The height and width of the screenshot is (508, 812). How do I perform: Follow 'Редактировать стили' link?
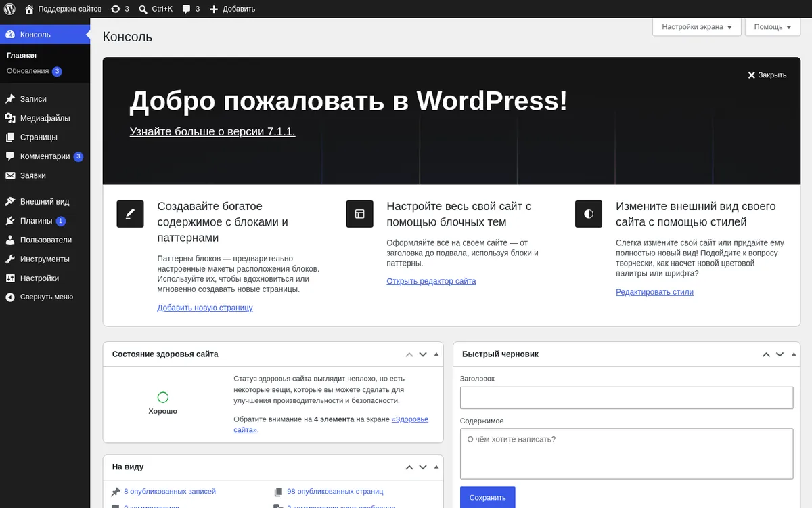[654, 292]
